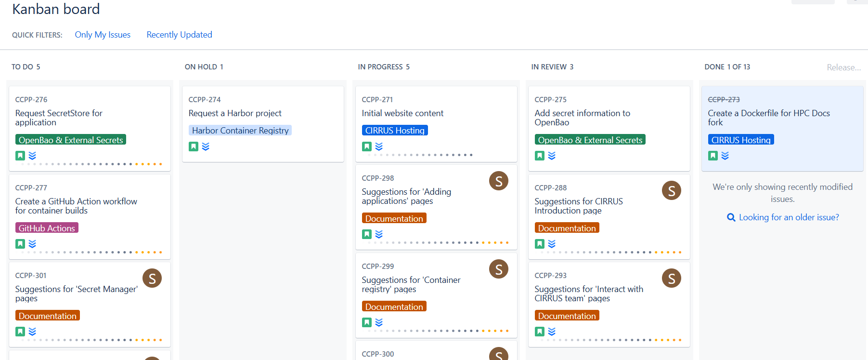868x360 pixels.
Task: Open issue key CCPP-293
Action: (550, 276)
